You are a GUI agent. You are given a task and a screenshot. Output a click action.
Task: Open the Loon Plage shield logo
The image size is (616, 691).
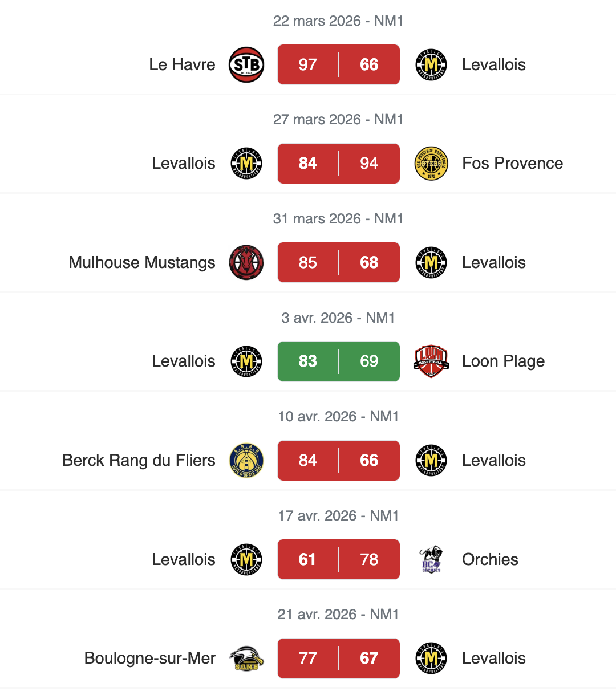pyautogui.click(x=431, y=361)
